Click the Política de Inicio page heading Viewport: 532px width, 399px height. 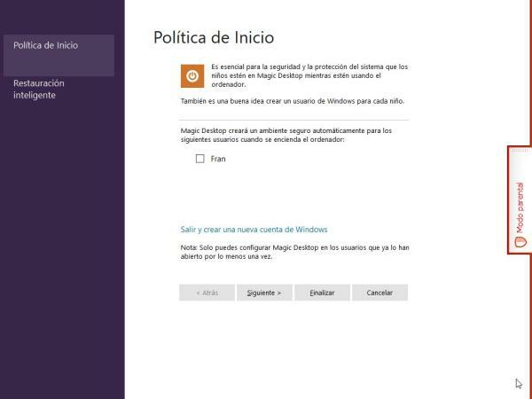click(214, 37)
